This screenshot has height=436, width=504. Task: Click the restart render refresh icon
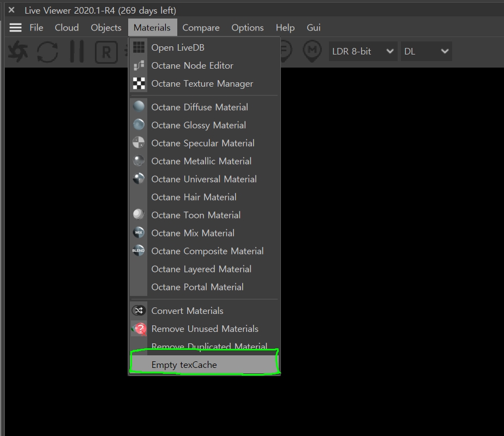[47, 51]
